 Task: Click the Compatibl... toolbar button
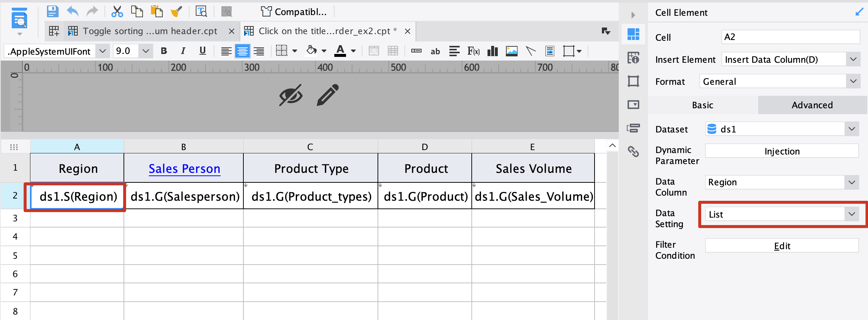coord(294,12)
